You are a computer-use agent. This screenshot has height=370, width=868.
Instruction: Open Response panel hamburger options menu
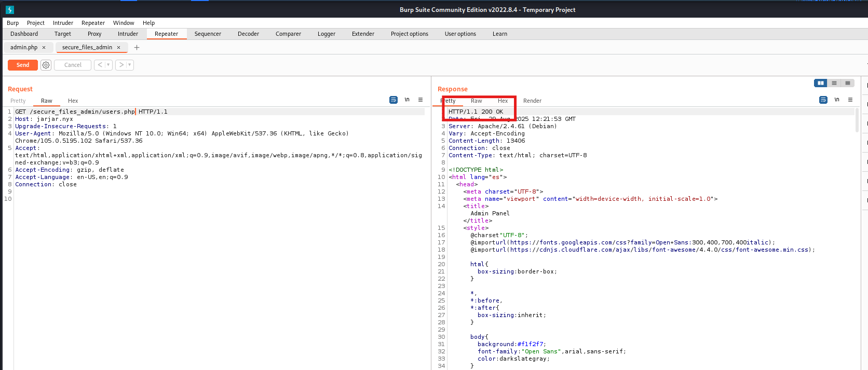(x=850, y=100)
